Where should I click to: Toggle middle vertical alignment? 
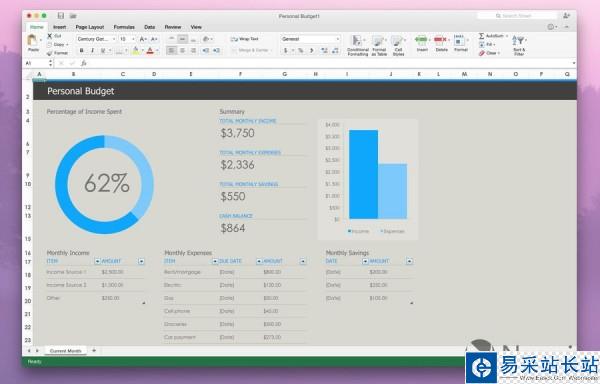pos(183,39)
